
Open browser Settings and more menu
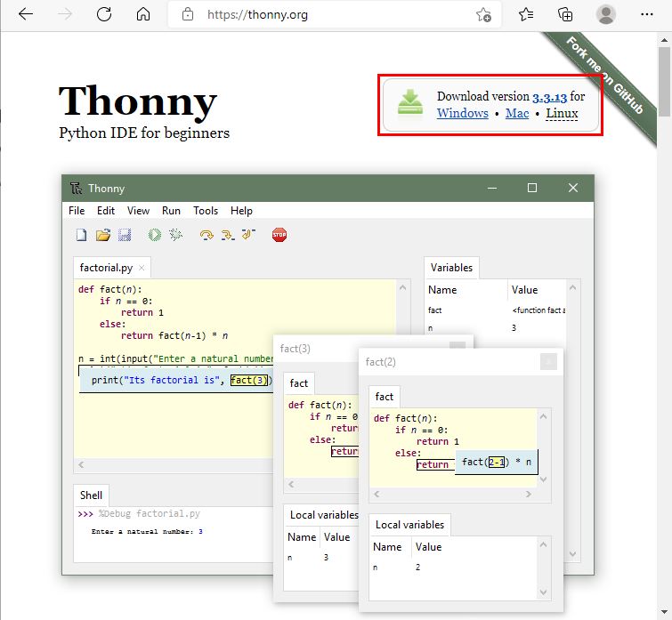(647, 14)
